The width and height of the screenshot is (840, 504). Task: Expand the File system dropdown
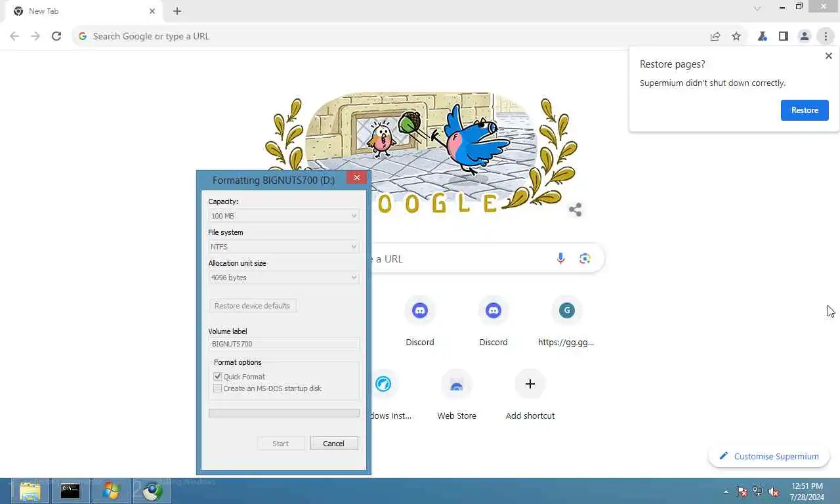click(283, 247)
